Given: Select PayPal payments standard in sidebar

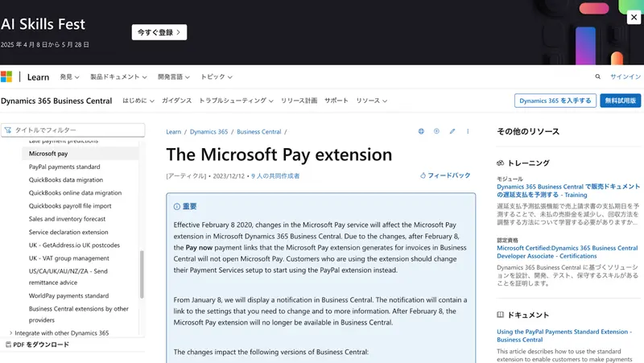Looking at the screenshot, I should [64, 167].
